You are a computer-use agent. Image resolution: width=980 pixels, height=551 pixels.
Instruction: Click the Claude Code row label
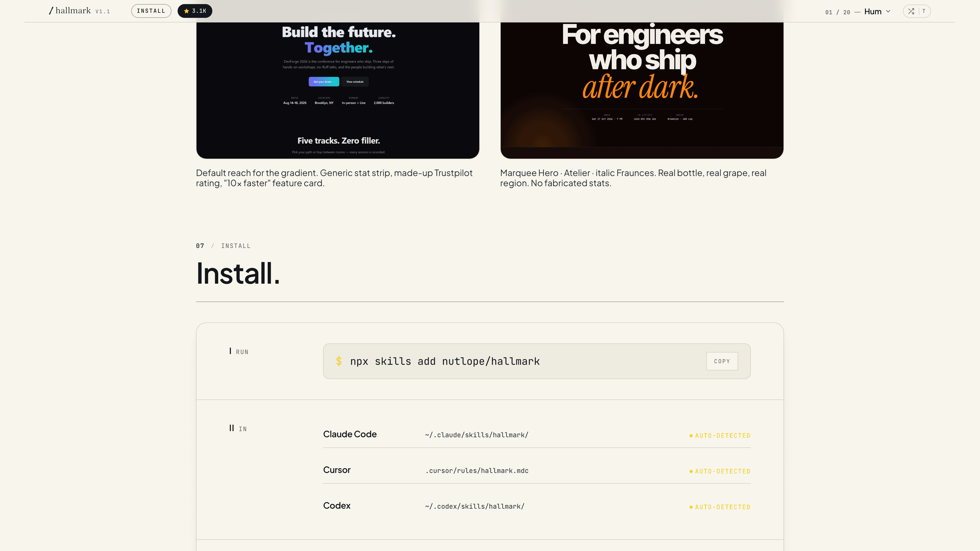tap(350, 434)
